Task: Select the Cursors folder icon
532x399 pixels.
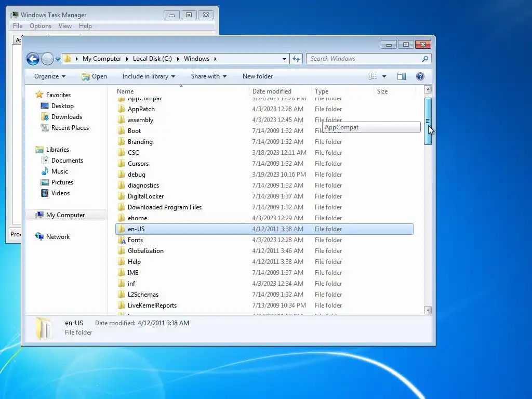Action: coord(121,164)
